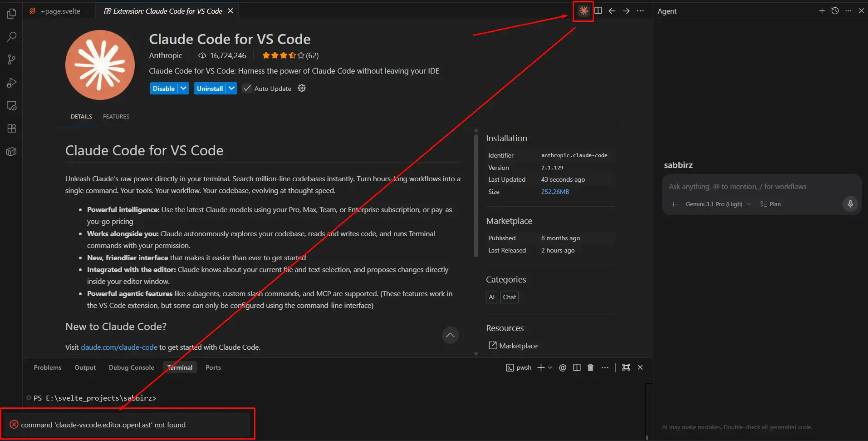Screen dimensions: 868x441
Task: Open Remote Explorer in activity bar
Action: [x=12, y=106]
